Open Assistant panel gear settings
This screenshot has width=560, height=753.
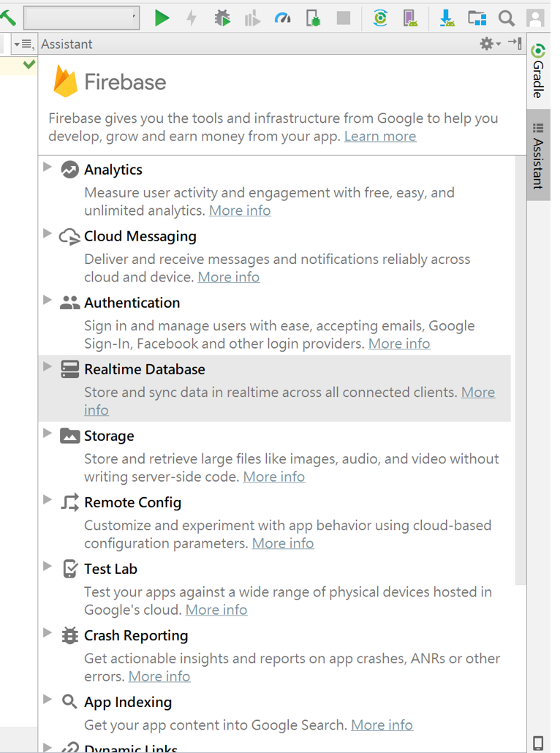pos(490,44)
